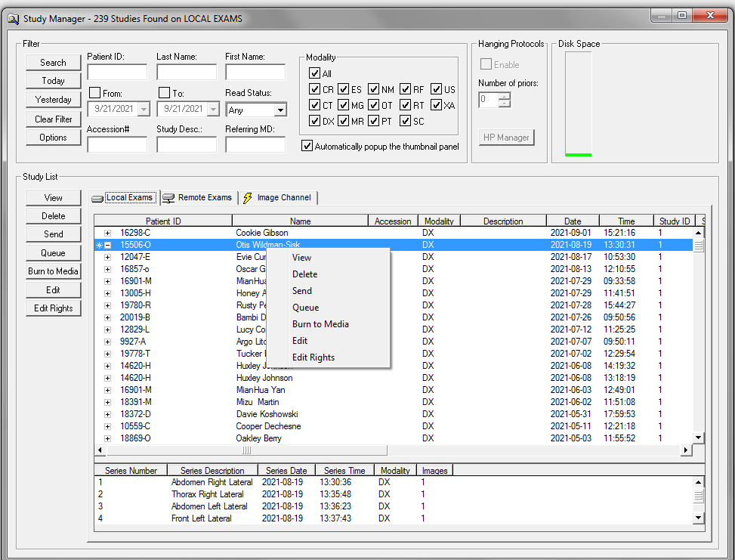Click the Yesterday filter button

pyautogui.click(x=53, y=100)
